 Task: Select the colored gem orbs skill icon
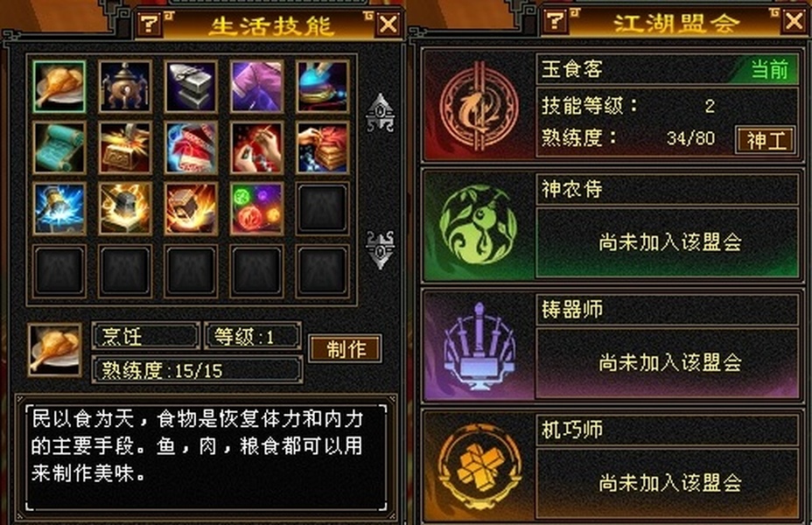pyautogui.click(x=256, y=208)
